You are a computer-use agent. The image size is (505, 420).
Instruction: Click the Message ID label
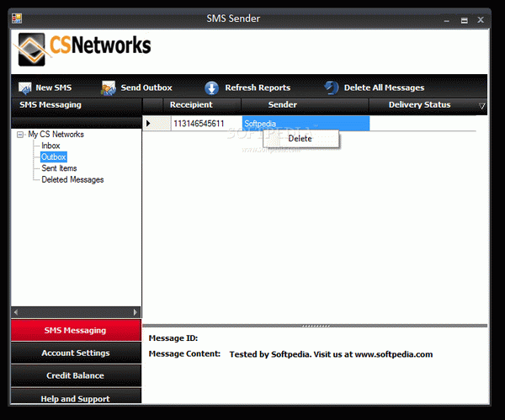173,338
